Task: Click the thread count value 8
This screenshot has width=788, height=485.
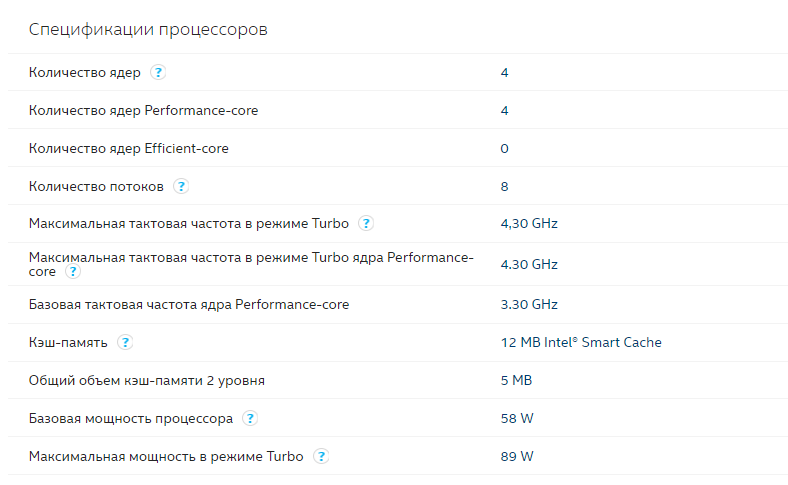Action: tap(505, 186)
